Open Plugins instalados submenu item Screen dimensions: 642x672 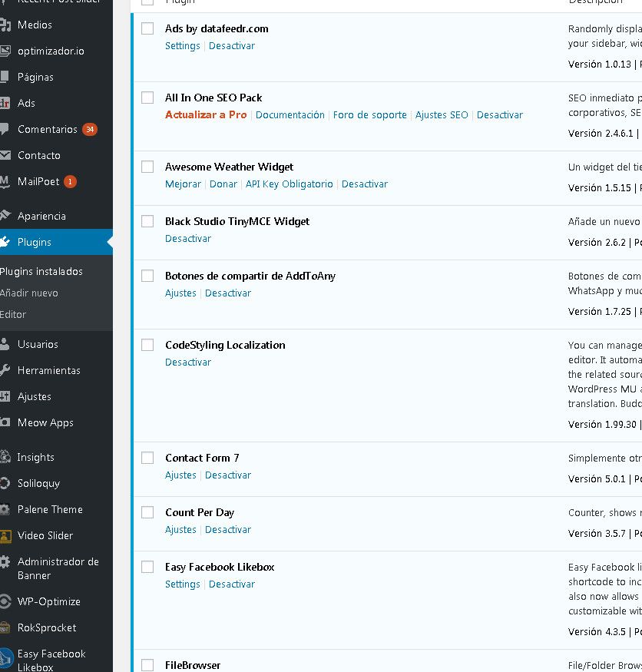coord(41,272)
